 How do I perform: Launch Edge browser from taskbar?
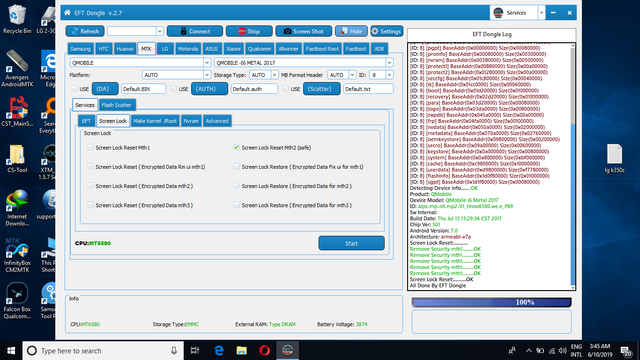coord(219,351)
